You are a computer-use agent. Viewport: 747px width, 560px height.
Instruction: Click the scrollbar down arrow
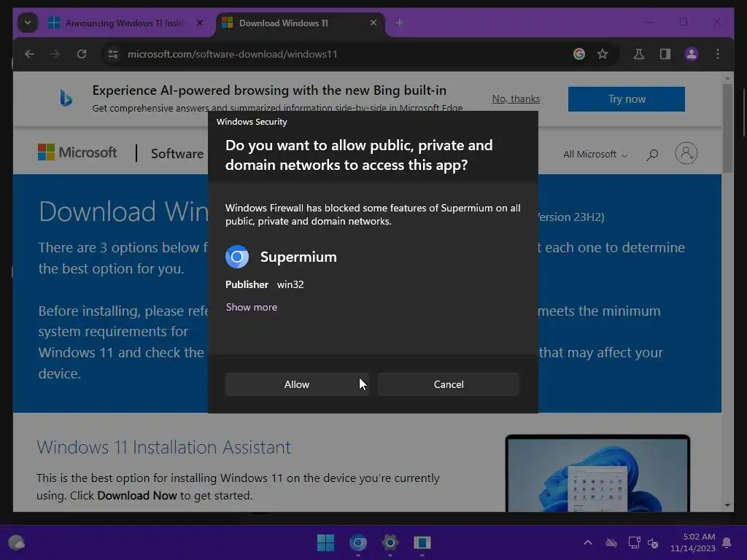727,506
